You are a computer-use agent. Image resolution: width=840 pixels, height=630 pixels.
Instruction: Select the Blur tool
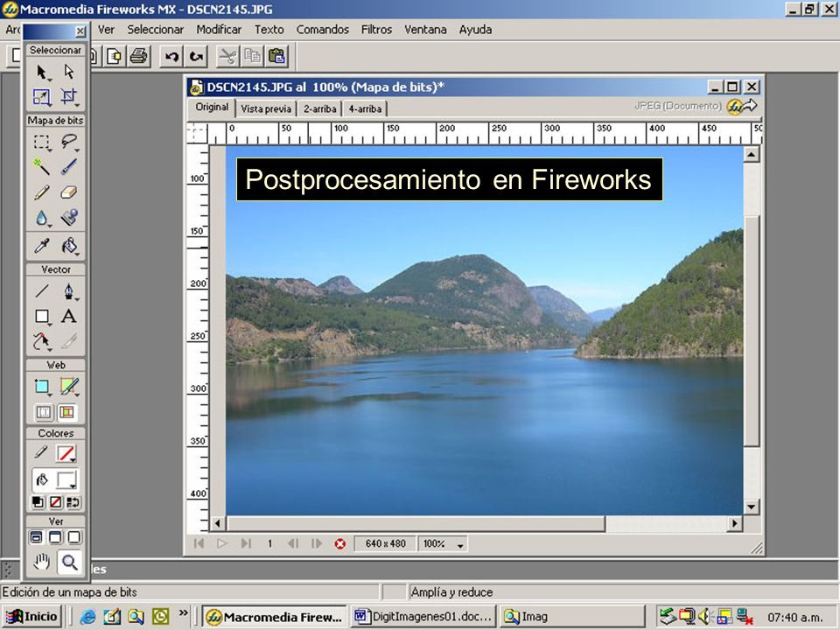click(42, 218)
